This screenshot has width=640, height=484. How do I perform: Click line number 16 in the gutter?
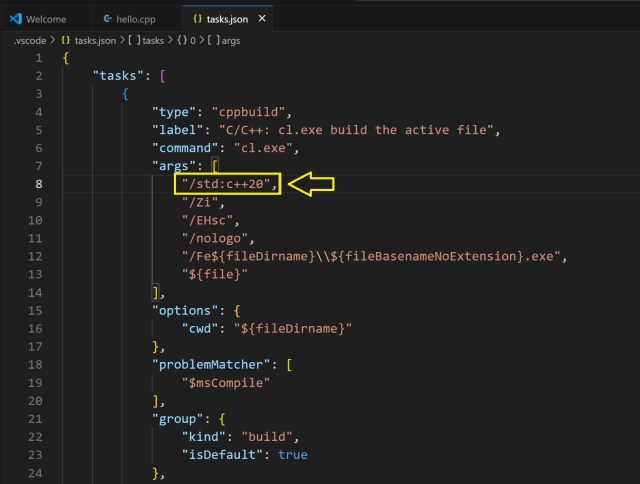click(x=36, y=328)
